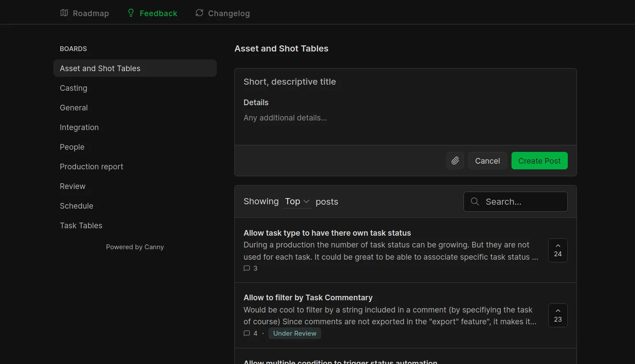Go to the Changelog tab
Image resolution: width=635 pixels, height=364 pixels.
click(x=223, y=13)
